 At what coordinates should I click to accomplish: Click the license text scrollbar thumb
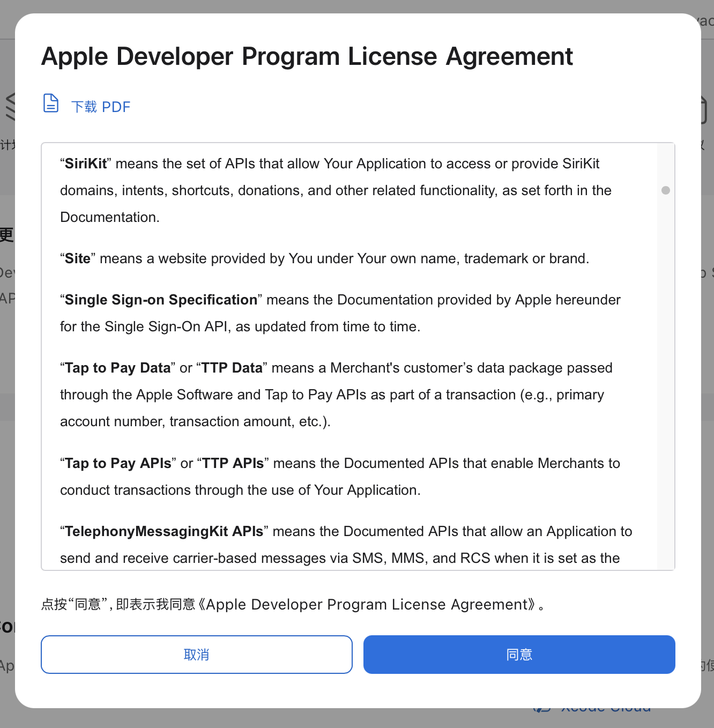[666, 190]
